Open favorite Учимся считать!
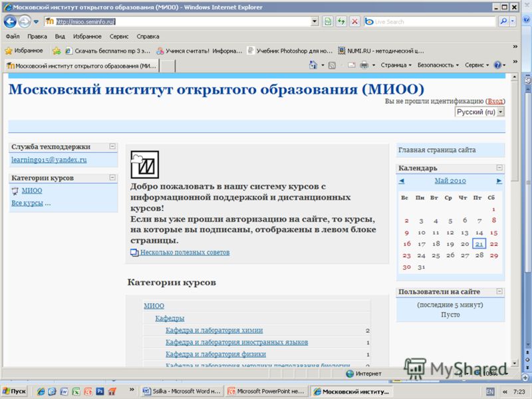Viewport: 532px width, 399px height. (199, 51)
